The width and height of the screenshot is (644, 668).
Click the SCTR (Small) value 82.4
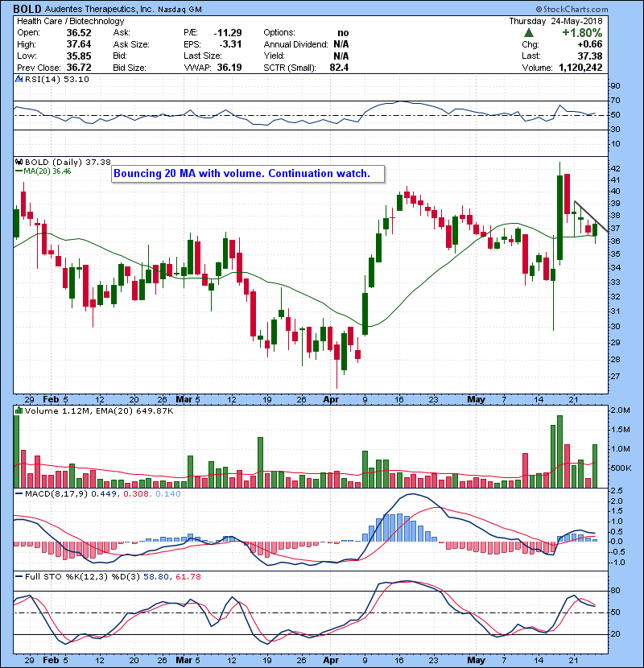(x=339, y=68)
